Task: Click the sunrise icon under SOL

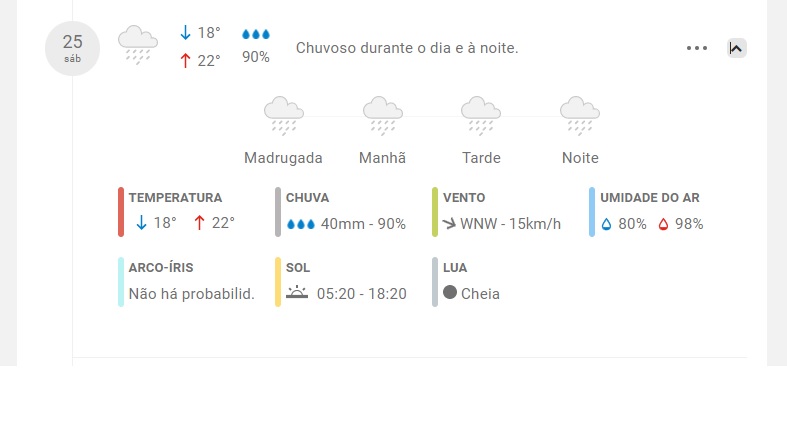Action: 297,292
